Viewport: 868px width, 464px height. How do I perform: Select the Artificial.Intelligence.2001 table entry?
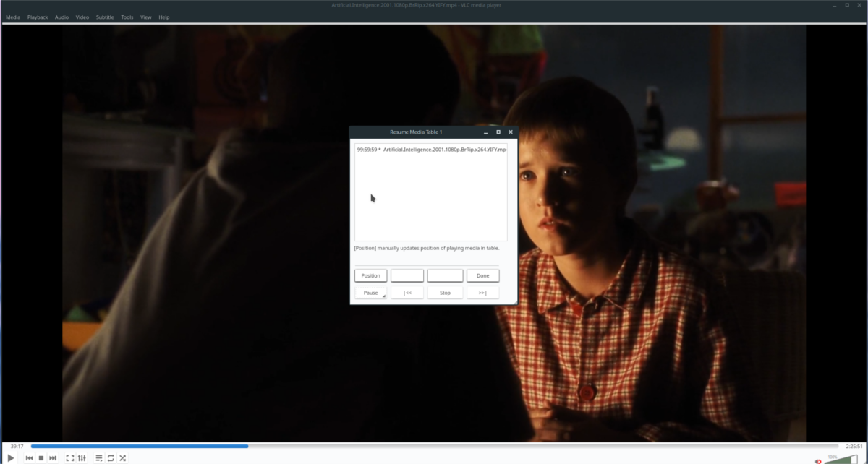click(431, 150)
